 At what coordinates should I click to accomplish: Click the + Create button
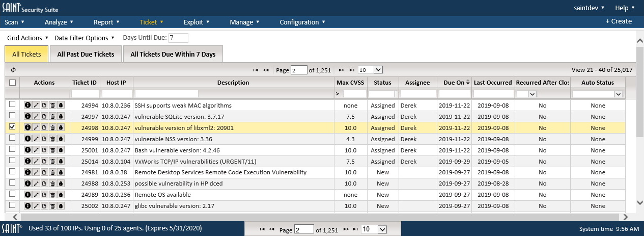click(x=619, y=21)
